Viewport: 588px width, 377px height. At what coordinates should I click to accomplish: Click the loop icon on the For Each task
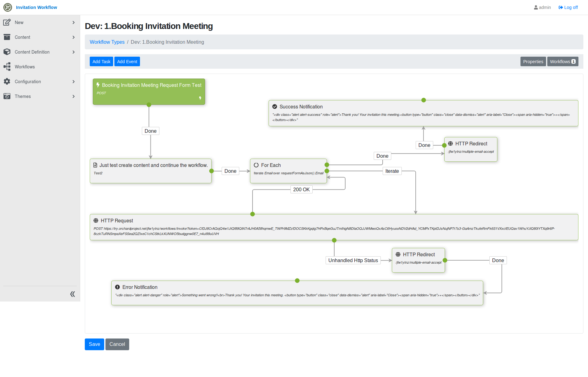coord(256,165)
